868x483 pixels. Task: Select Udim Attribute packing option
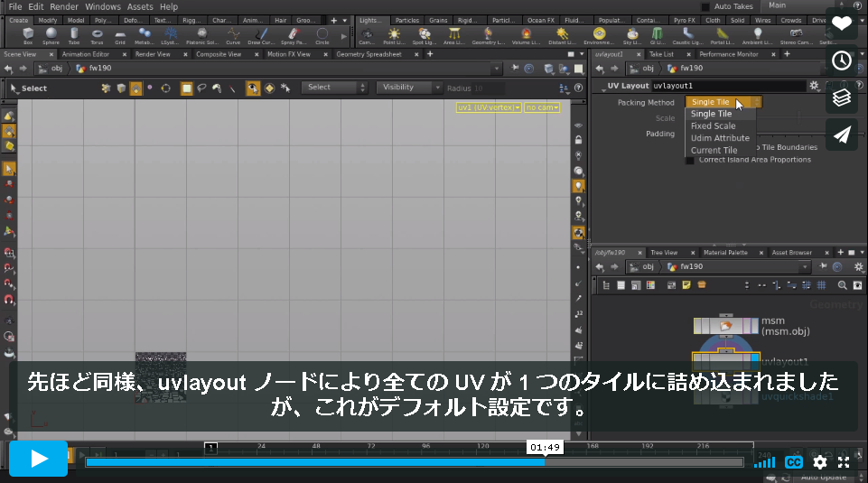720,138
